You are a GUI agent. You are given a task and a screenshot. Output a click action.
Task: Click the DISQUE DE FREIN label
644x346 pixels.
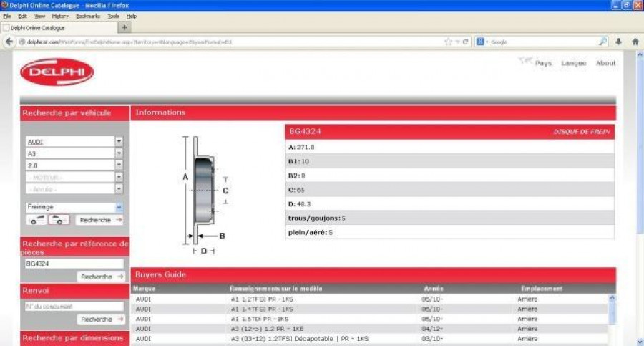tap(582, 132)
